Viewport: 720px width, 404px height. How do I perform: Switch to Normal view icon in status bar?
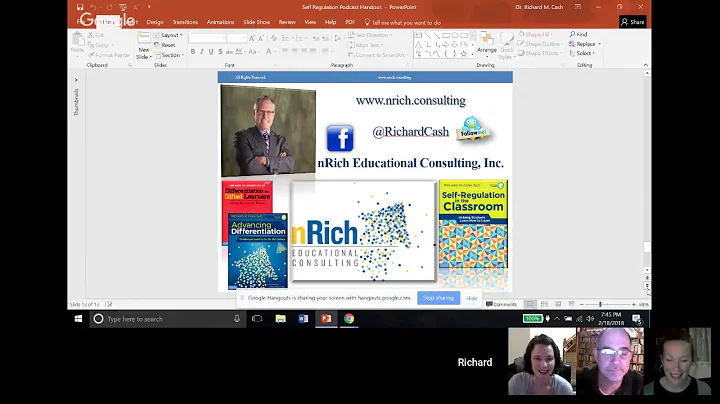(x=530, y=304)
